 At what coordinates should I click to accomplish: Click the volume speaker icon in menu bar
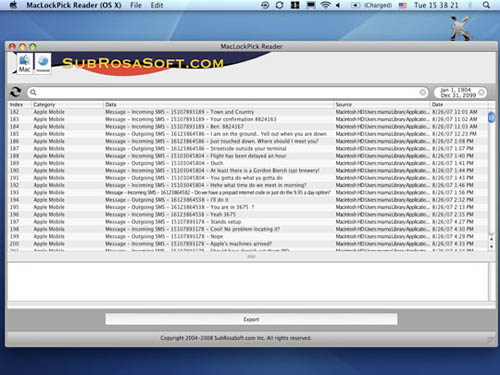pyautogui.click(x=338, y=5)
